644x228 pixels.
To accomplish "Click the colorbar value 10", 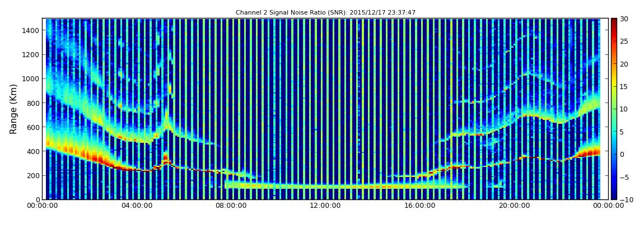I will click(x=624, y=109).
